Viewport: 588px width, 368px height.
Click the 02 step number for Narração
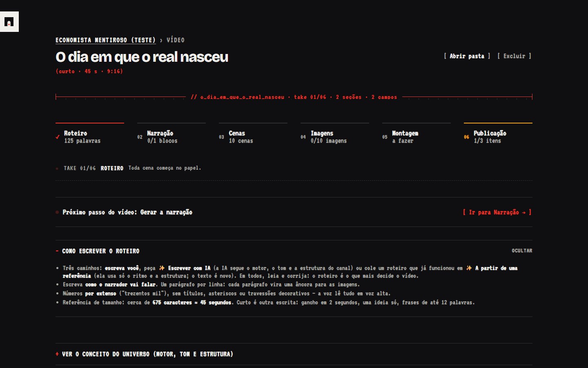[140, 137]
